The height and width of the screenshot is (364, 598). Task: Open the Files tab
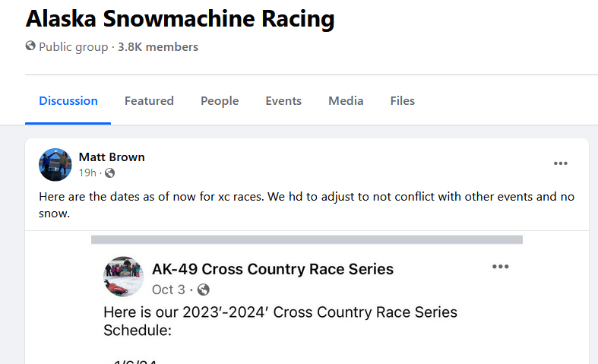pos(403,101)
